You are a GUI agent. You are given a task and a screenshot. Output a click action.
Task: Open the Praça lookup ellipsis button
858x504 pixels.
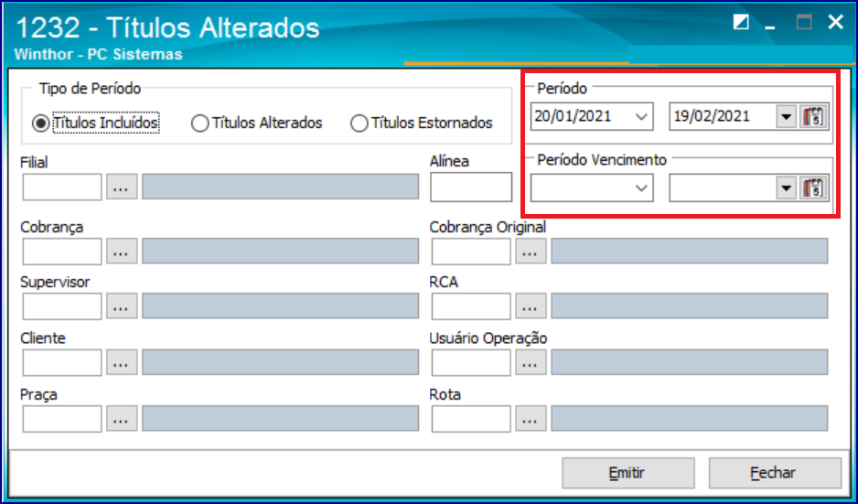point(122,419)
